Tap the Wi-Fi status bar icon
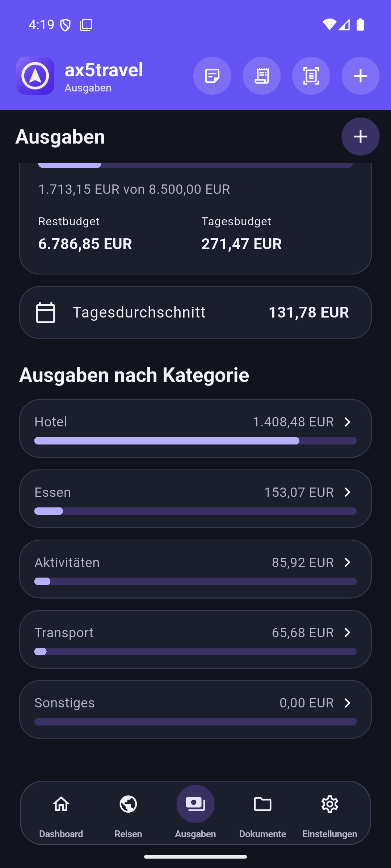Screen dimensions: 391x868 coord(329,25)
